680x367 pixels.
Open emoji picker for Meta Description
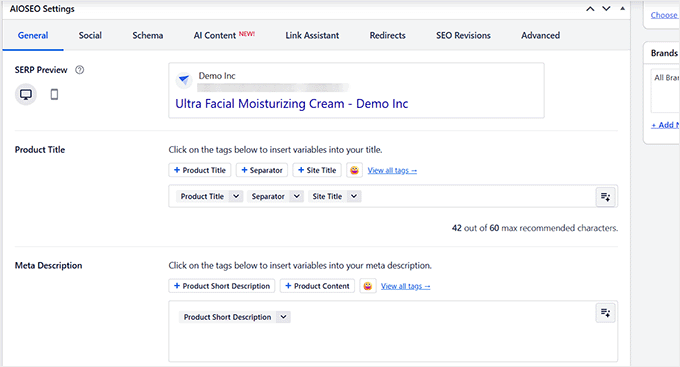(x=368, y=286)
